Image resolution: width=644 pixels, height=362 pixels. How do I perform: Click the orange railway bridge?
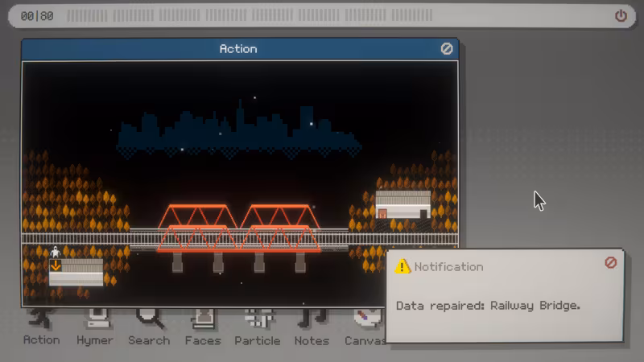pyautogui.click(x=238, y=228)
